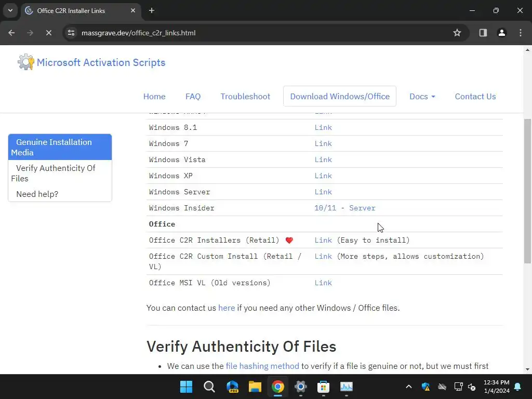This screenshot has height=399, width=532.
Task: Open a new tab with the plus button
Action: tap(152, 10)
